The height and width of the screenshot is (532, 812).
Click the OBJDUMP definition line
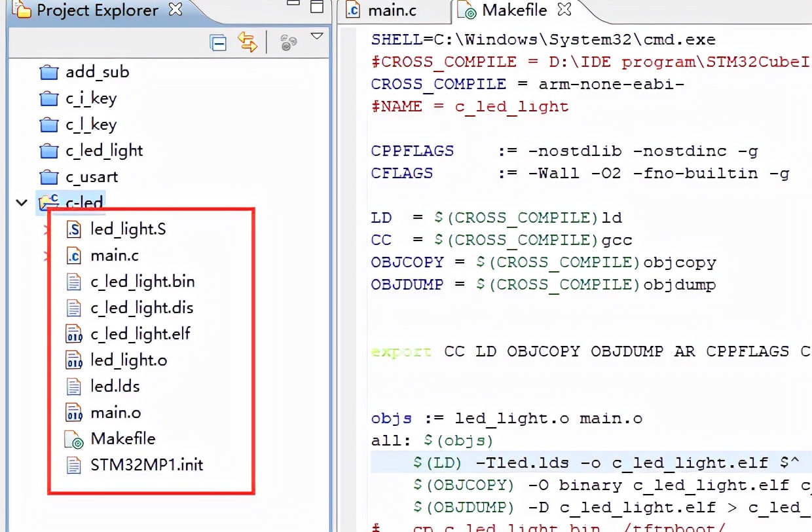coord(543,284)
